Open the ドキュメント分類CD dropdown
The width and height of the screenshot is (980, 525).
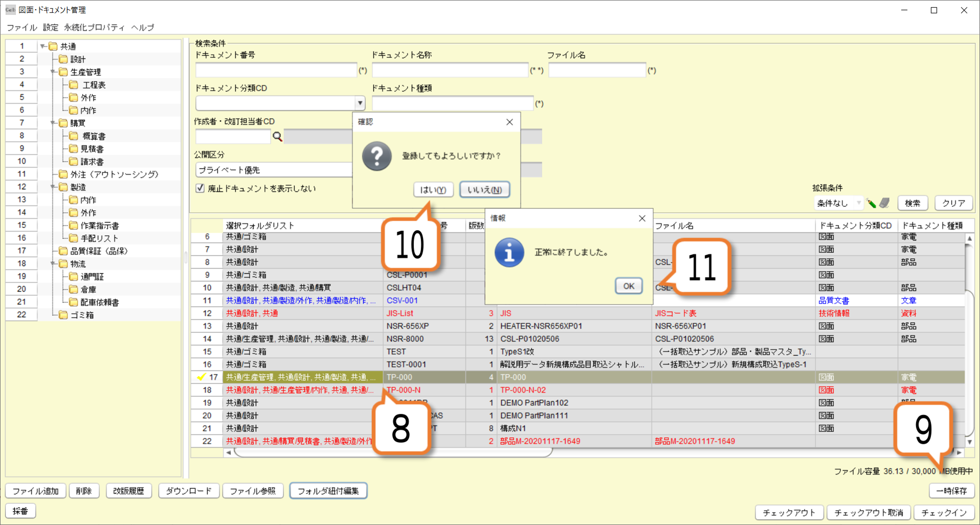(360, 103)
